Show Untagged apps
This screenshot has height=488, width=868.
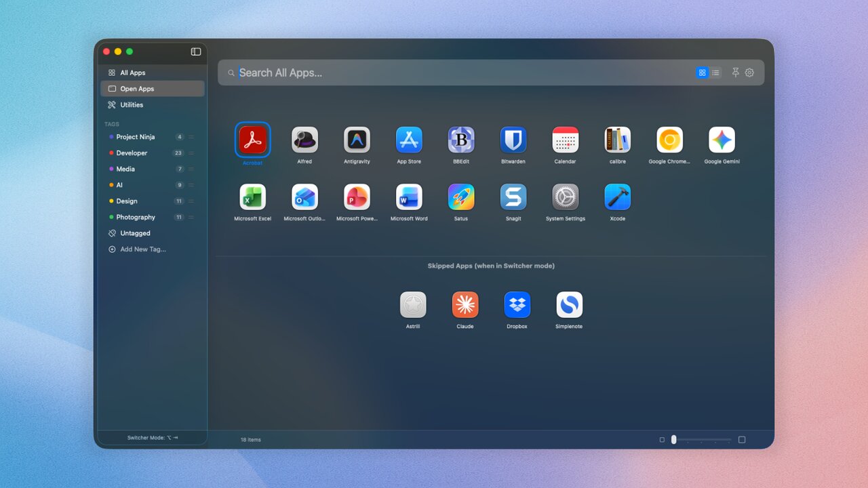pos(153,233)
